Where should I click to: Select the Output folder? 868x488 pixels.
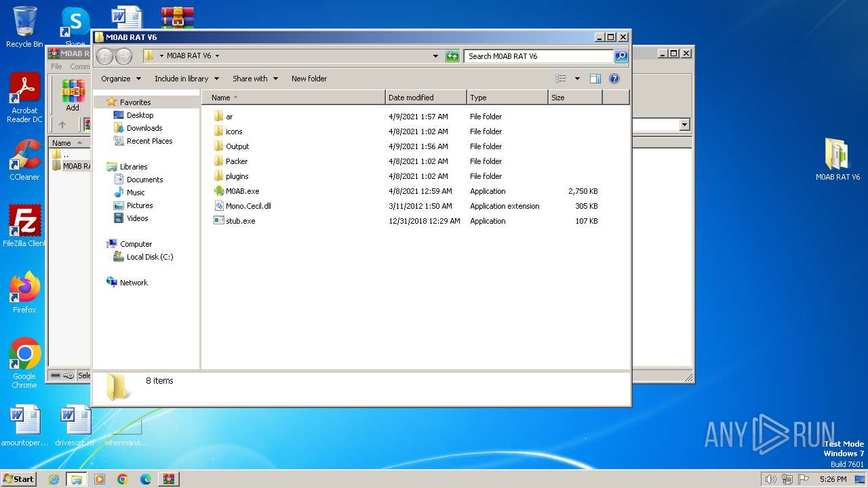237,146
